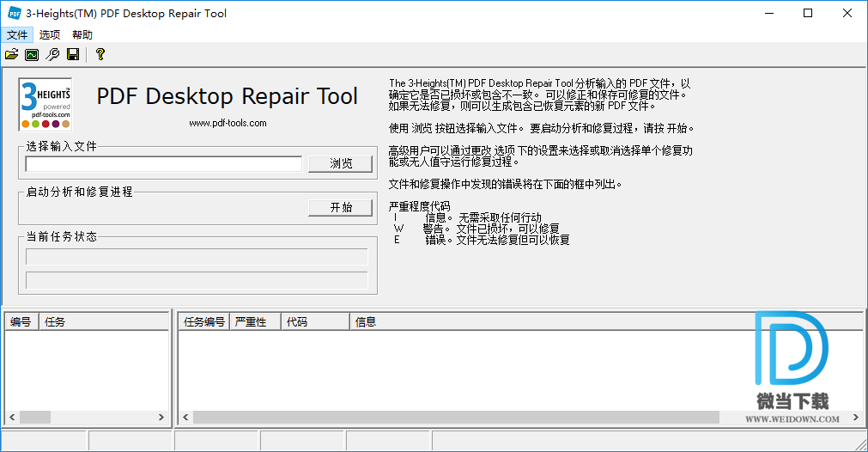Click the open file folder toolbar icon

click(12, 54)
